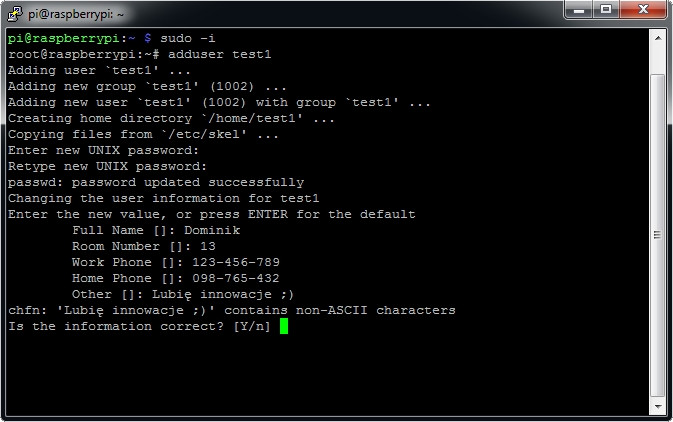The image size is (673, 422).
Task: Click the [Y/n] confirmation prompt
Action: pyautogui.click(x=252, y=327)
